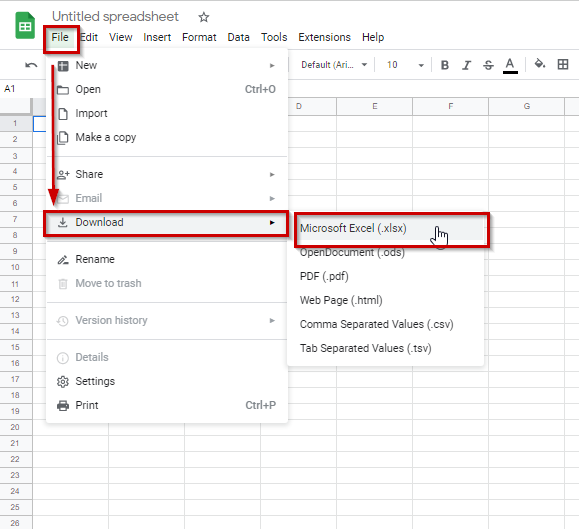Click the Untitled spreadsheet title

click(115, 17)
